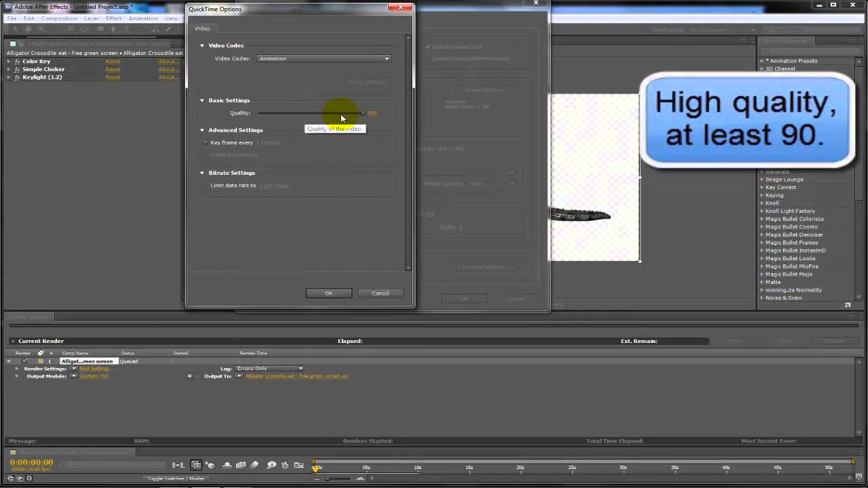
Task: Open the Graph Editor icon in timeline
Action: point(299,465)
